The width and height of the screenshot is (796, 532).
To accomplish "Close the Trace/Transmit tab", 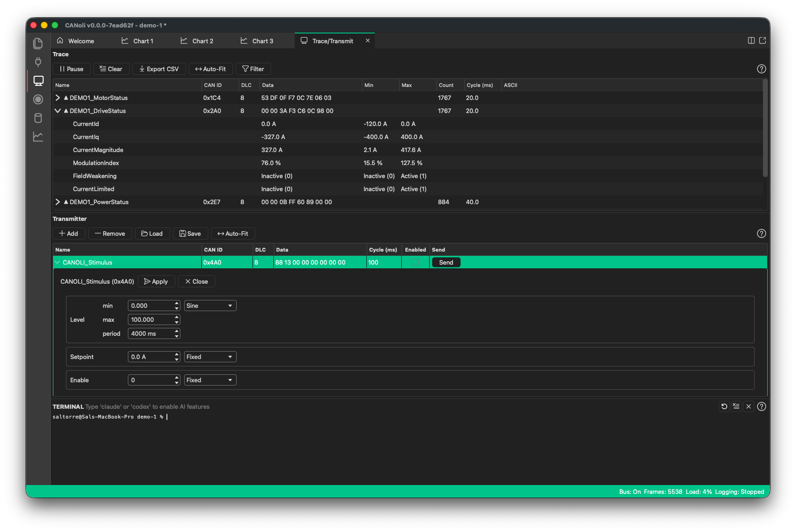I will pos(368,40).
